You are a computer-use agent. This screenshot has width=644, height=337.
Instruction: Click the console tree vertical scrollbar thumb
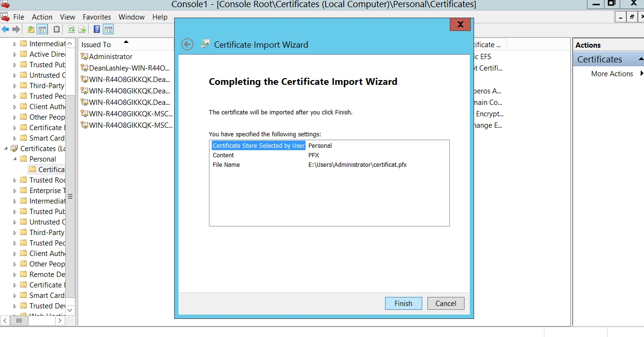tap(70, 195)
